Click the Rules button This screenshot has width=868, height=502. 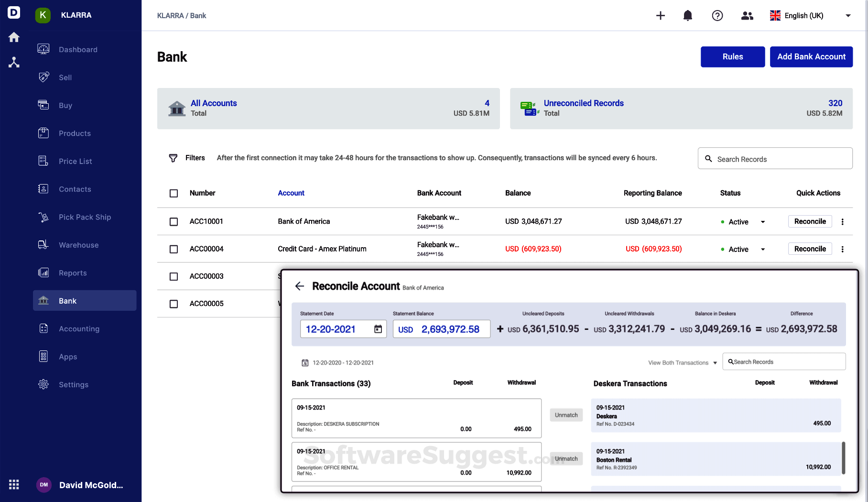[x=733, y=57]
